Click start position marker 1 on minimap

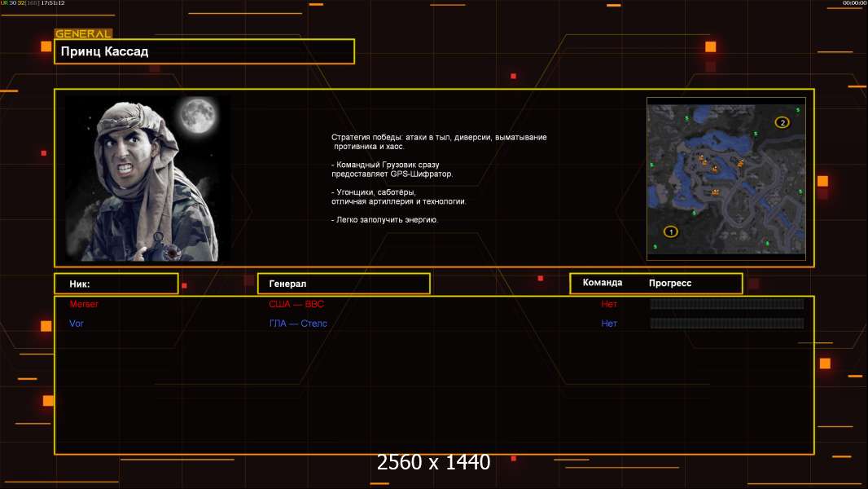tap(670, 231)
